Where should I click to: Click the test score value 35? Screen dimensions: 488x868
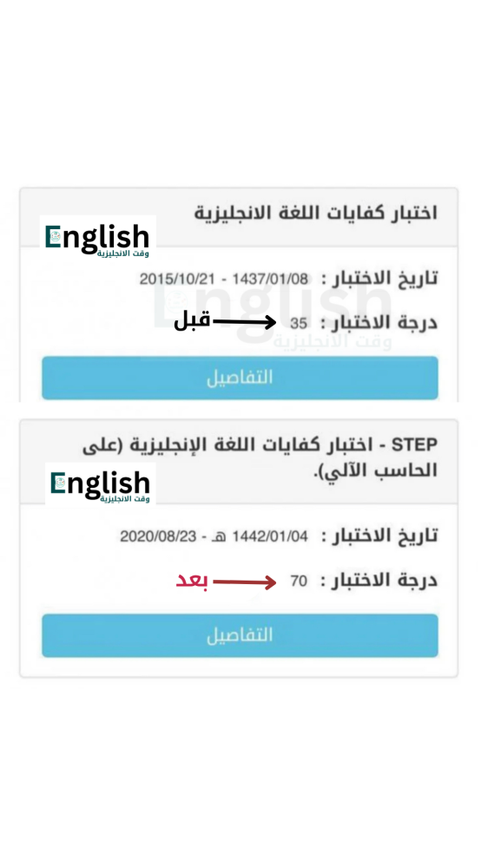[x=299, y=324]
